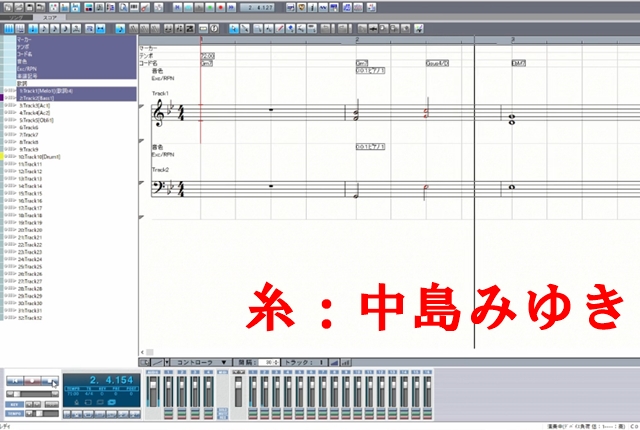Click the blue playback note icon in score toolbar
Screen dimensions: 640x430
point(120,29)
